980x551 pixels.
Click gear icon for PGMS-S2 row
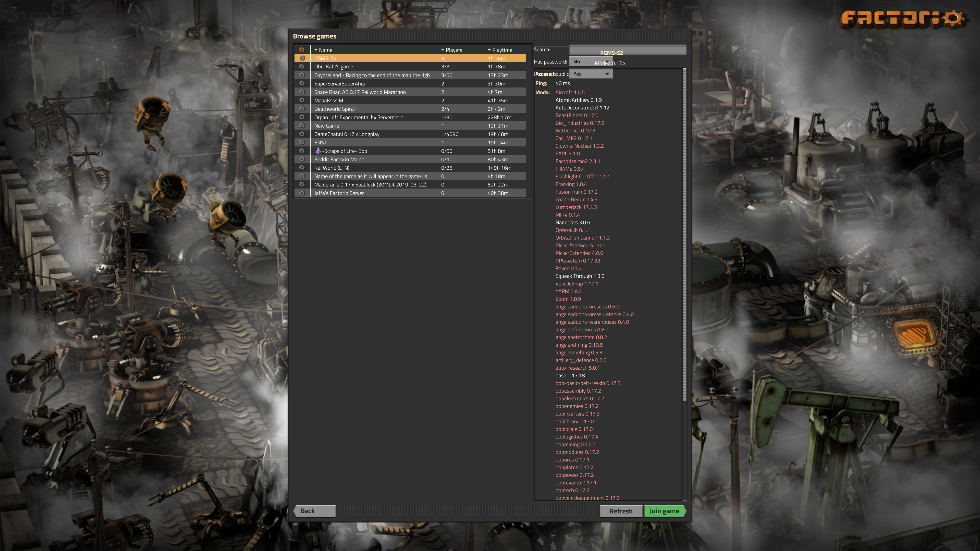click(x=302, y=58)
